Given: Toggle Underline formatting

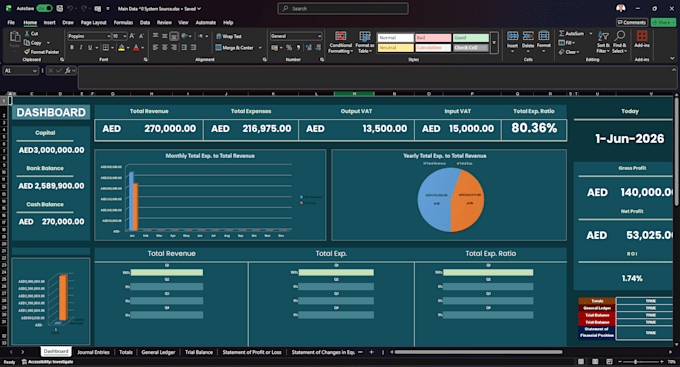Looking at the screenshot, I should click(x=90, y=48).
